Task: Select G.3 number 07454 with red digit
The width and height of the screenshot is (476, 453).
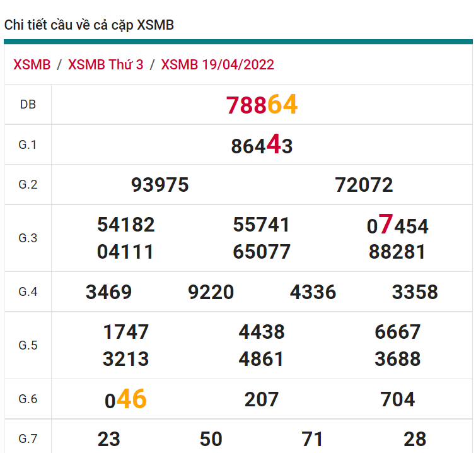Action: [397, 225]
